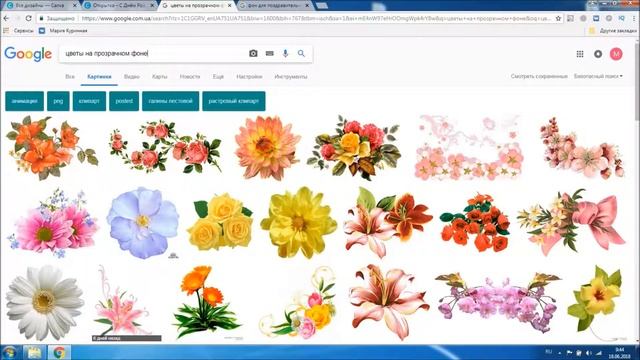The image size is (640, 360).
Task: Click the blue square extension icon in toolbar
Action: click(596, 18)
